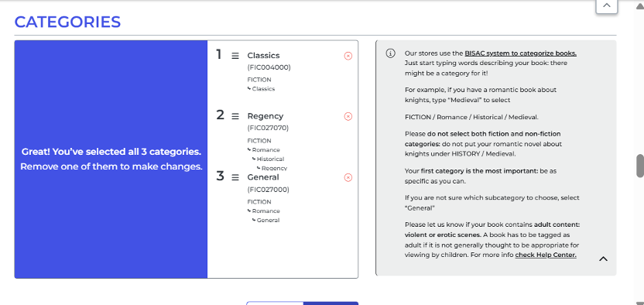Image resolution: width=644 pixels, height=305 pixels.
Task: Select the General category title
Action: pos(263,177)
